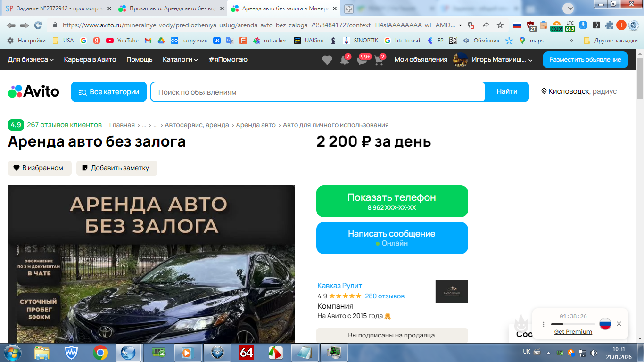The width and height of the screenshot is (644, 362).
Task: Click the Найти search button
Action: (507, 92)
